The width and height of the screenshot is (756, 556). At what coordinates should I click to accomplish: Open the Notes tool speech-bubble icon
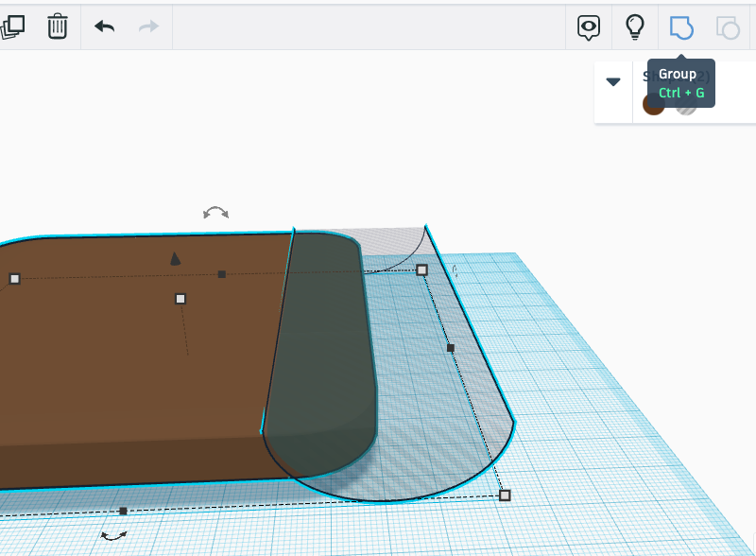(589, 27)
